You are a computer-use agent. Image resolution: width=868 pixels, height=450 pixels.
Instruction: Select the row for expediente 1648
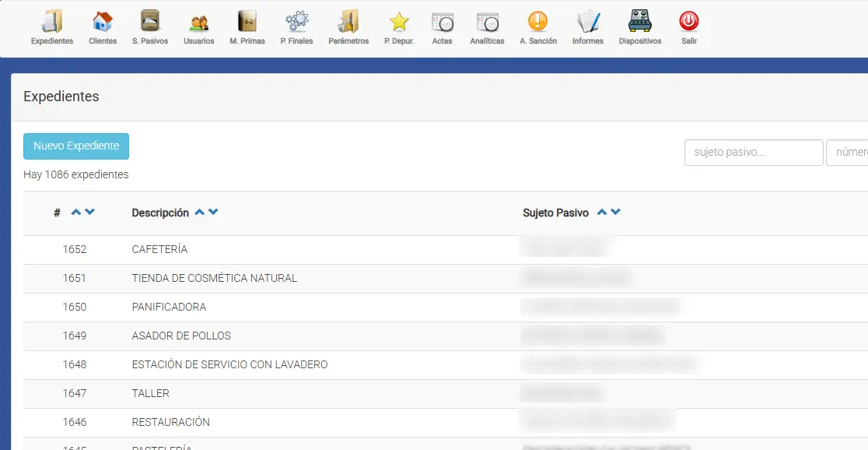[229, 364]
